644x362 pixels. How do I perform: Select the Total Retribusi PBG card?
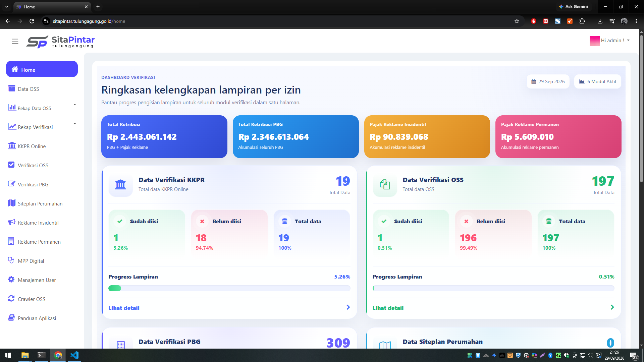pos(296,137)
